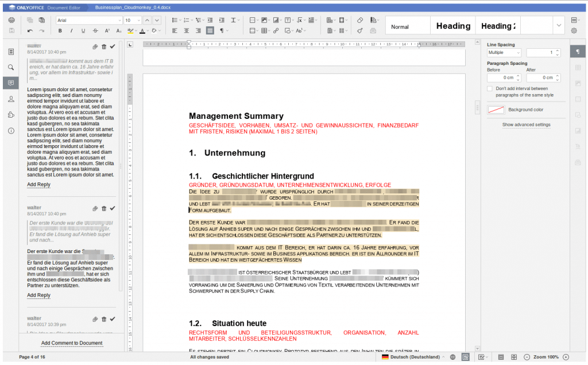This screenshot has width=588, height=365.
Task: Increase the paragraph indent
Action: (x=222, y=20)
